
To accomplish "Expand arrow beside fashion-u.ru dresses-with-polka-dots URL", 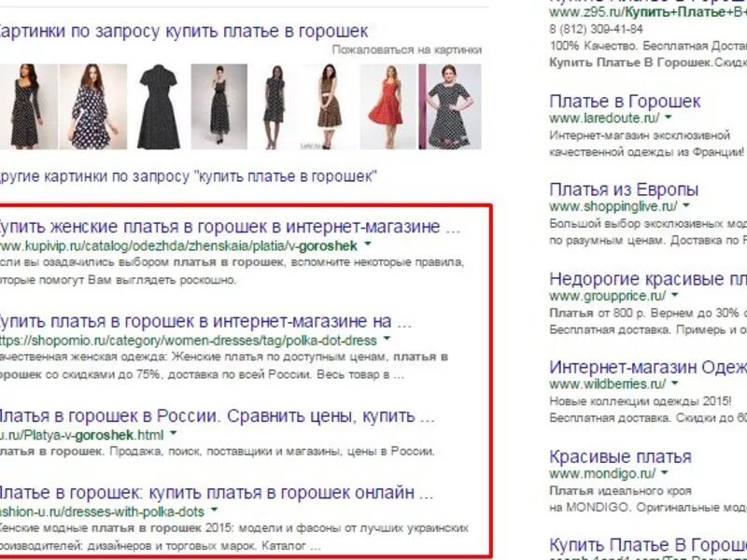I will [x=215, y=510].
